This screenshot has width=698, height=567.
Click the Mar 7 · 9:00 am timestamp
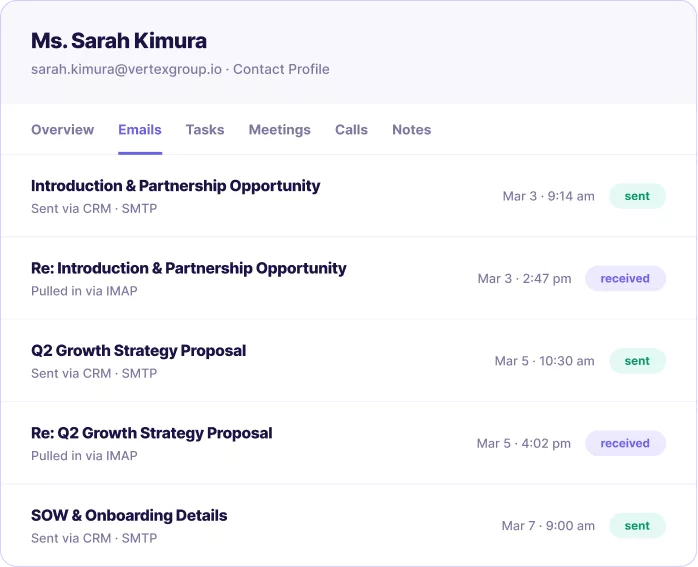pos(548,525)
